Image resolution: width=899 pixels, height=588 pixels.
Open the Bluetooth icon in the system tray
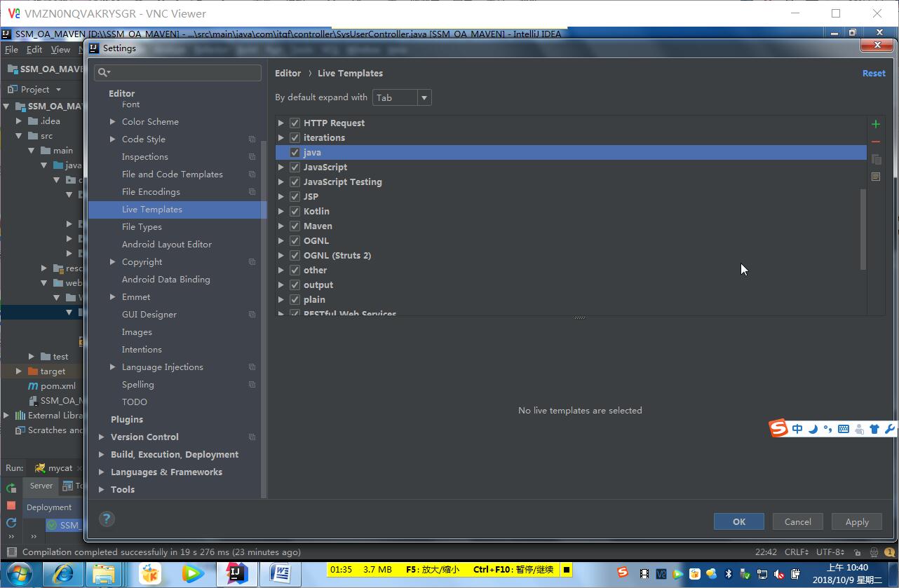[x=729, y=574]
